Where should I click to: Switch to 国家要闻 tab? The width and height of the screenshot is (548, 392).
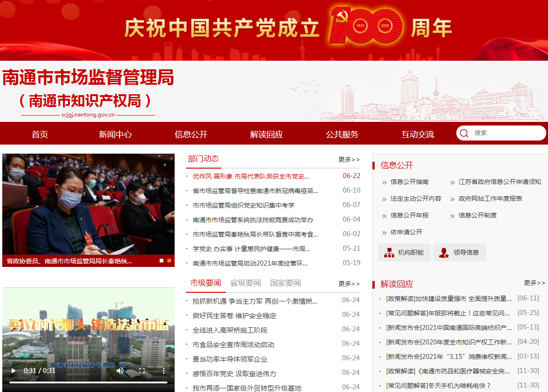pyautogui.click(x=285, y=283)
